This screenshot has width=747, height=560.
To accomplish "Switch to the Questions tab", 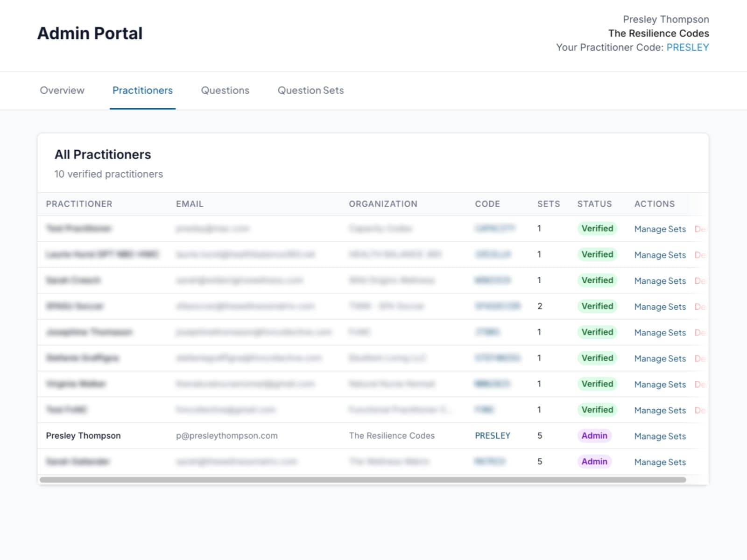I will pos(225,91).
